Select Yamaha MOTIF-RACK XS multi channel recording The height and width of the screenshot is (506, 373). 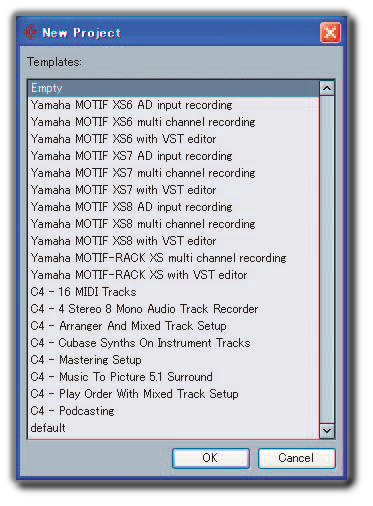click(x=174, y=258)
